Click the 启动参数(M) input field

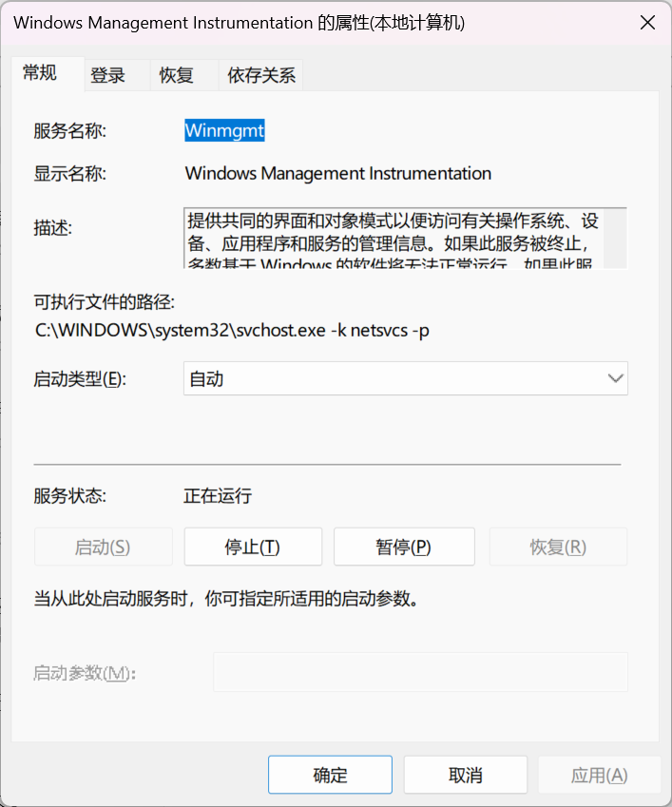click(420, 672)
